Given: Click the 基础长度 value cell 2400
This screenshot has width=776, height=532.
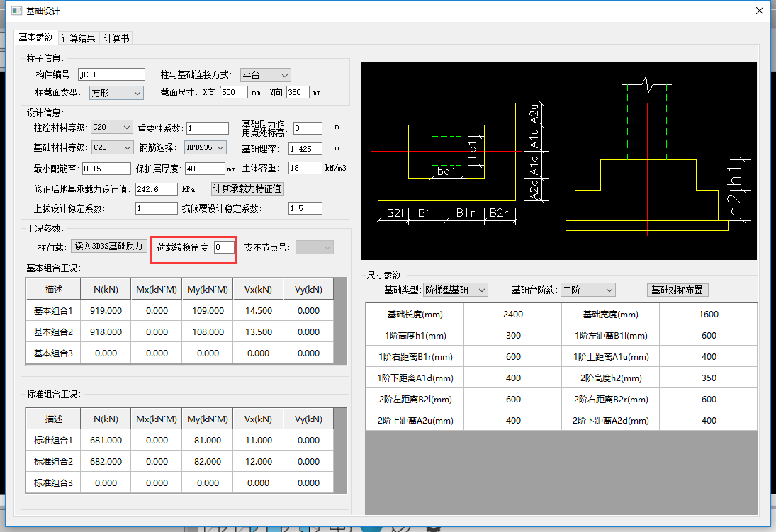Looking at the screenshot, I should point(513,315).
